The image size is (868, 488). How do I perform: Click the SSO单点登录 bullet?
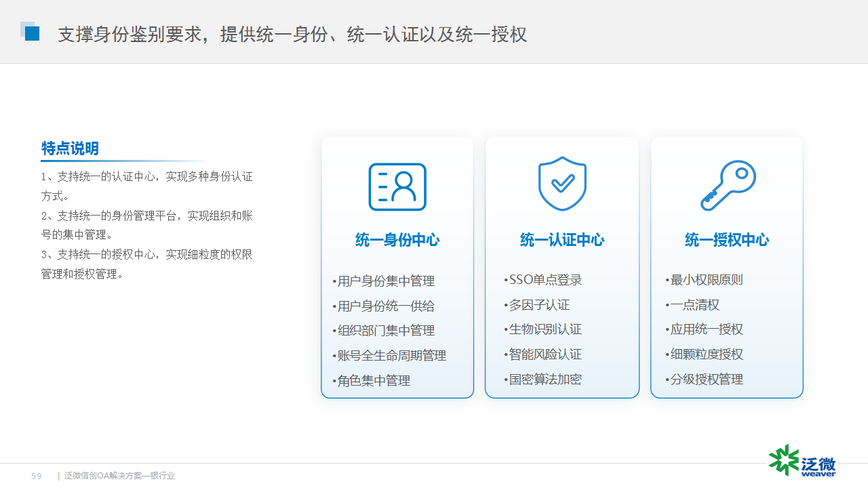(543, 280)
